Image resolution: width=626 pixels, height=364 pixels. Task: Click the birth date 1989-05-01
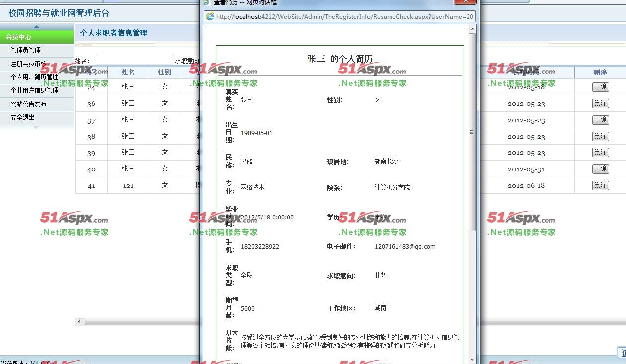click(x=257, y=133)
